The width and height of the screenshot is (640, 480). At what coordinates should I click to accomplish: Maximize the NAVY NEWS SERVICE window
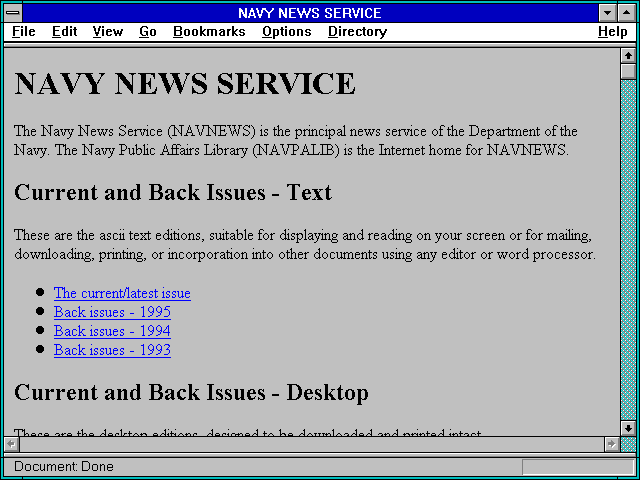[x=627, y=13]
